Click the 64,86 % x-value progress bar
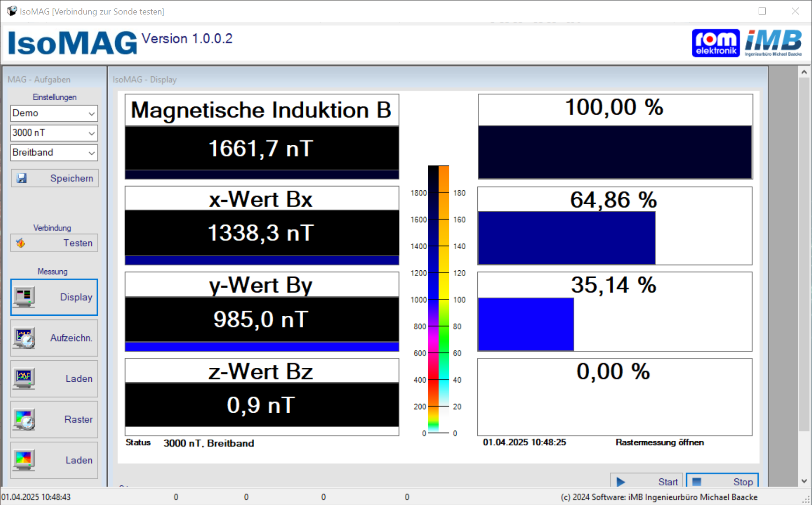 566,238
